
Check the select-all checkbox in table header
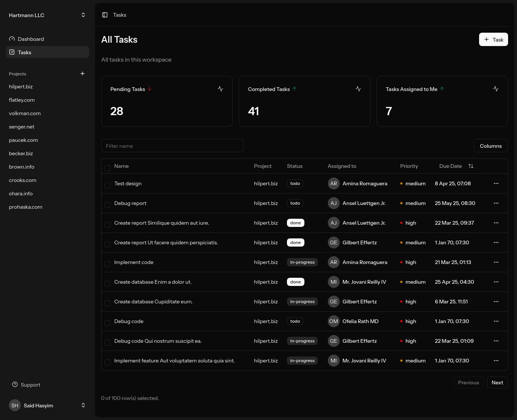click(107, 168)
